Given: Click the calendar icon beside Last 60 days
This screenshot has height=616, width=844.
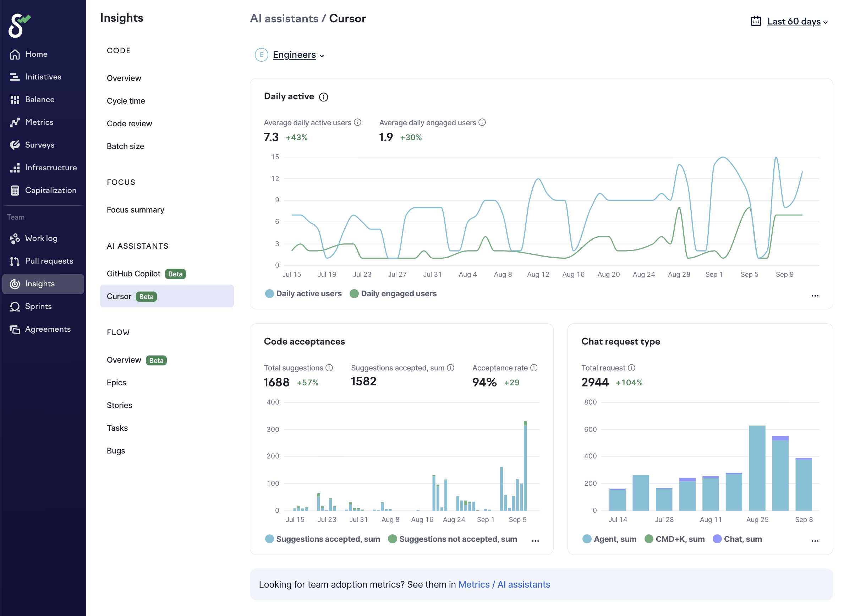Looking at the screenshot, I should 756,21.
